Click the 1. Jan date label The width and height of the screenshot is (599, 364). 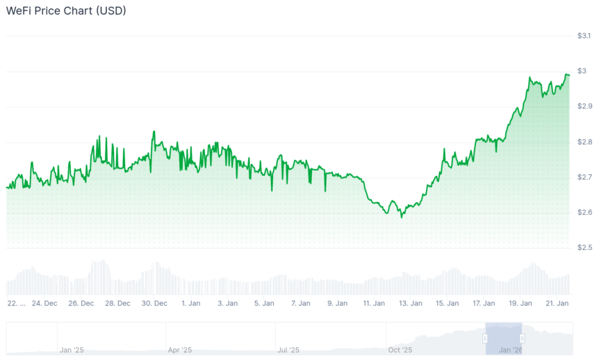tap(190, 304)
